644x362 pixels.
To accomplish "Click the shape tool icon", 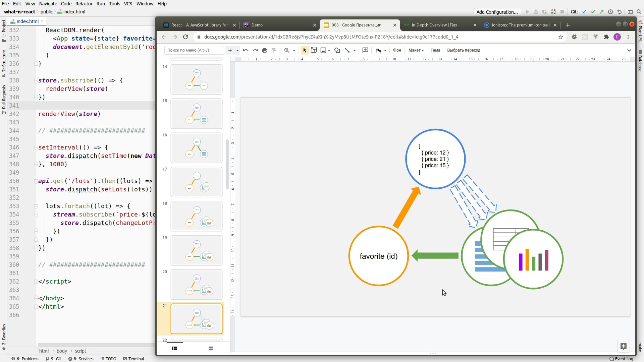I will point(337,50).
